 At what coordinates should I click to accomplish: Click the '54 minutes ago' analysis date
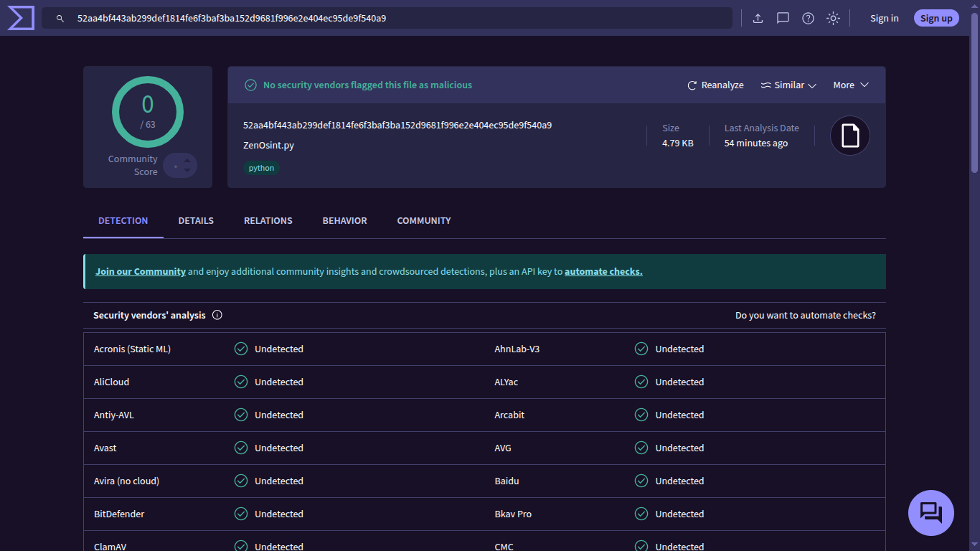[x=756, y=143]
